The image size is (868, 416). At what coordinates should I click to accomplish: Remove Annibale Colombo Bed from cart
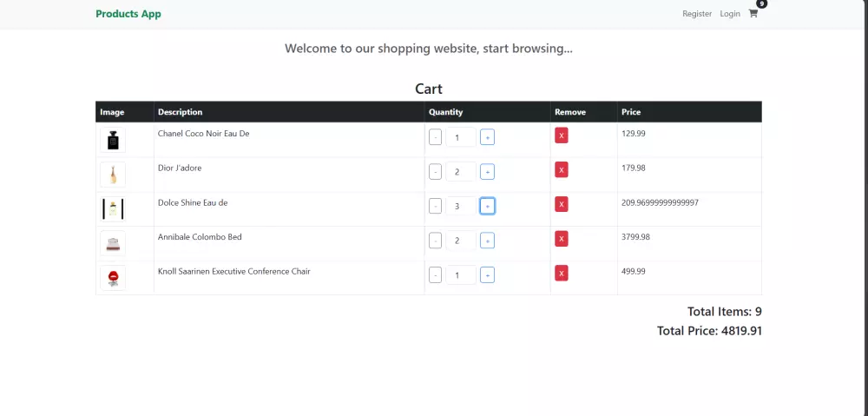point(562,239)
